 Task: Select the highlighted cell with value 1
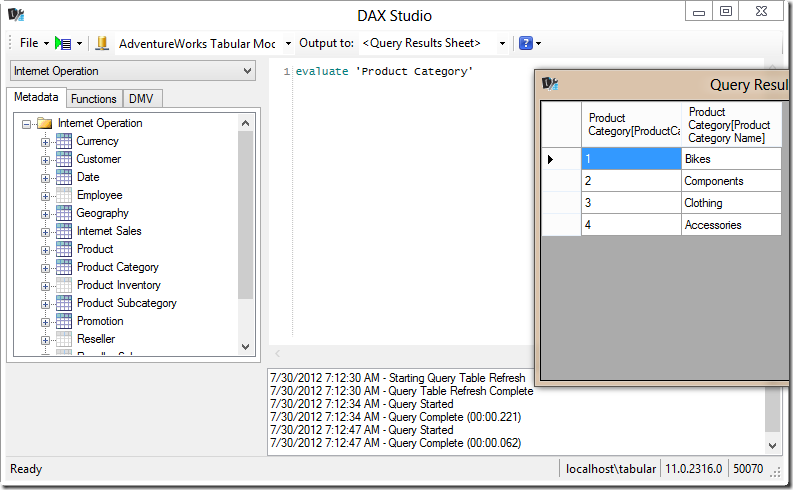(x=631, y=159)
